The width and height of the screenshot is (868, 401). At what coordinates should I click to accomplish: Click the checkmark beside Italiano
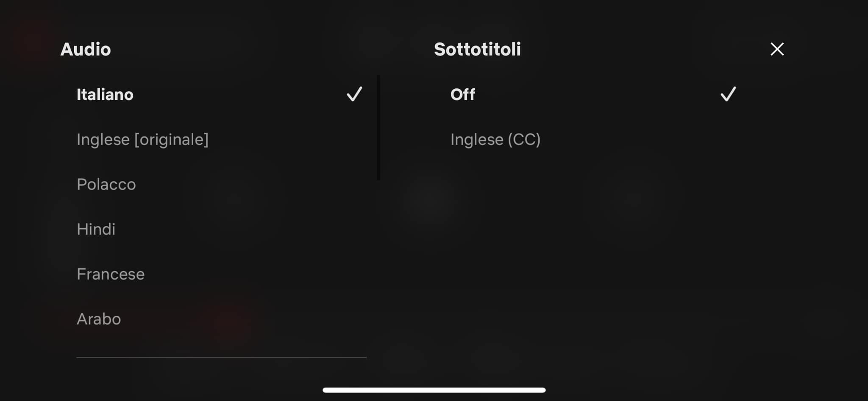[354, 94]
